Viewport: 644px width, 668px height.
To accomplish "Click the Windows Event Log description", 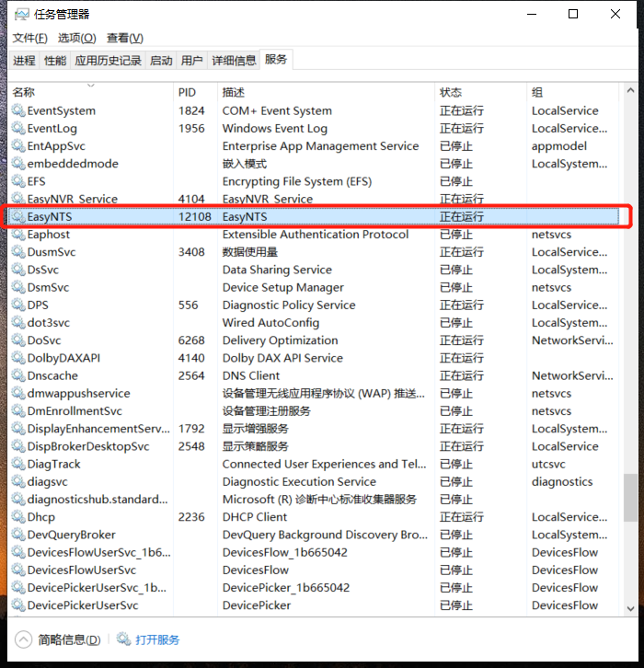I will pos(275,128).
